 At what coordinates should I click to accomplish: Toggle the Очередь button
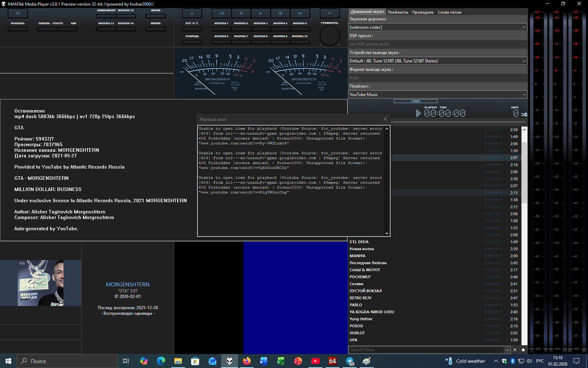pos(192,42)
